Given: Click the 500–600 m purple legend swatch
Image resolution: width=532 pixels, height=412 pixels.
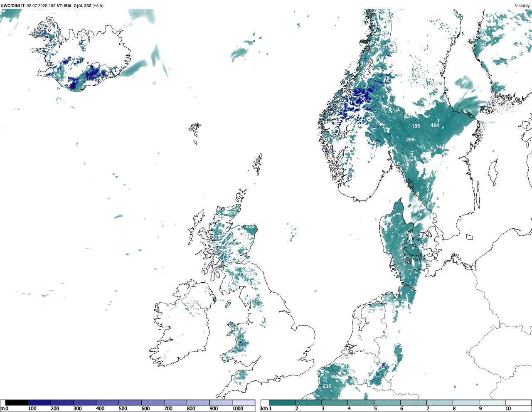Looking at the screenshot, I should 130,402.
